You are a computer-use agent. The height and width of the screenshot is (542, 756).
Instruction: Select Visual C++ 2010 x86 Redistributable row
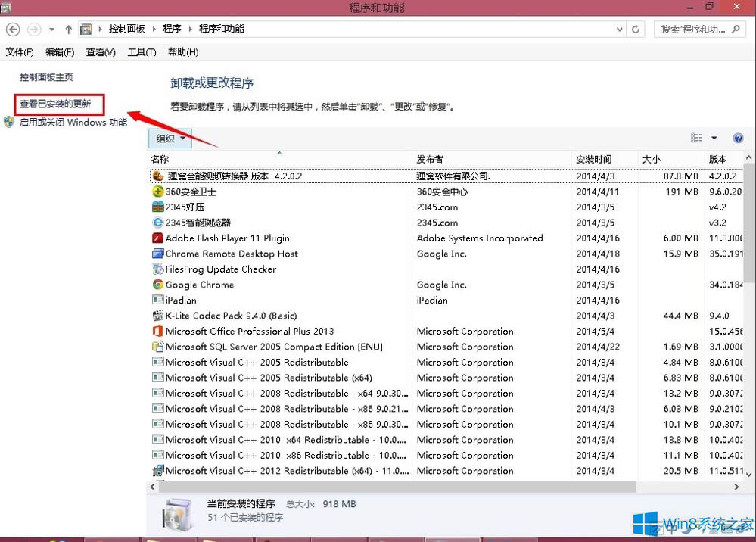click(447, 455)
